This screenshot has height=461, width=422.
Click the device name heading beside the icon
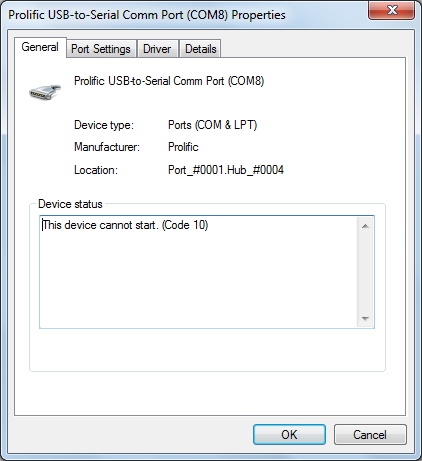click(169, 81)
